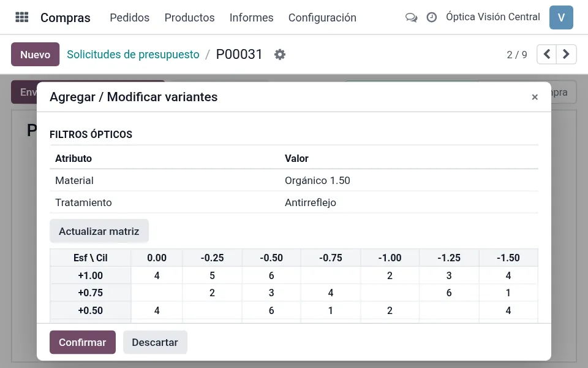
Task: Open the Informes menu
Action: pos(251,18)
